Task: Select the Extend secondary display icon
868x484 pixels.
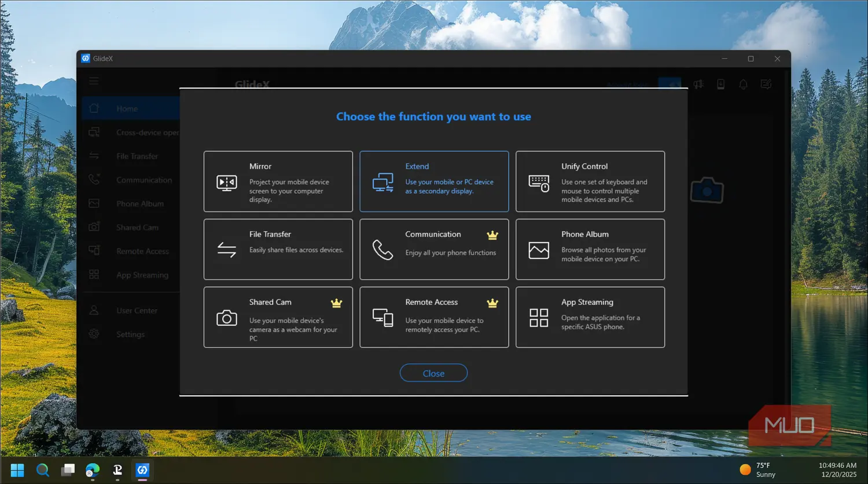Action: [x=382, y=182]
